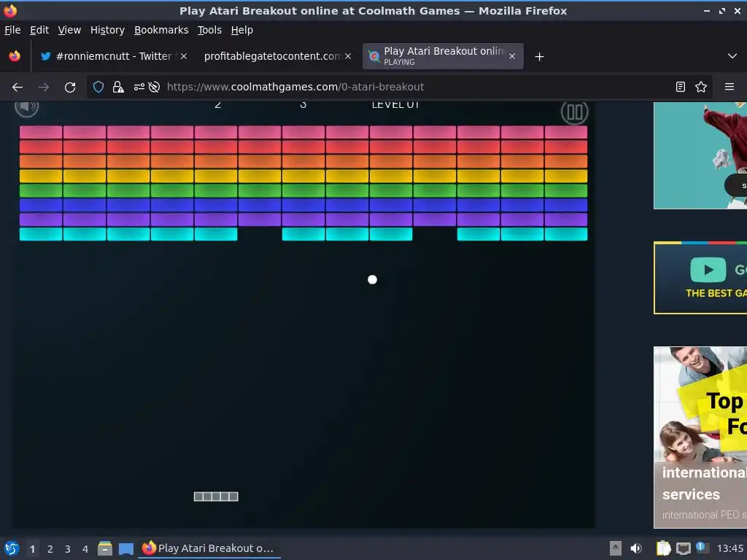This screenshot has width=747, height=560.
Task: Open site permissions icon in address bar
Action: 139,87
